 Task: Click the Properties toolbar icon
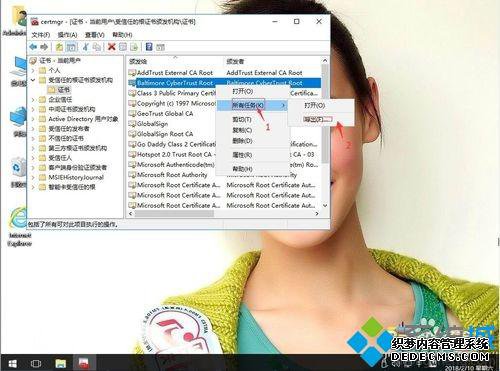(x=123, y=47)
